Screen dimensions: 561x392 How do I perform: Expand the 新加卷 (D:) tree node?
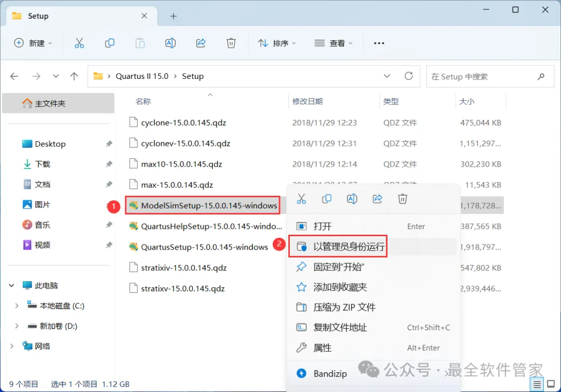pyautogui.click(x=17, y=326)
